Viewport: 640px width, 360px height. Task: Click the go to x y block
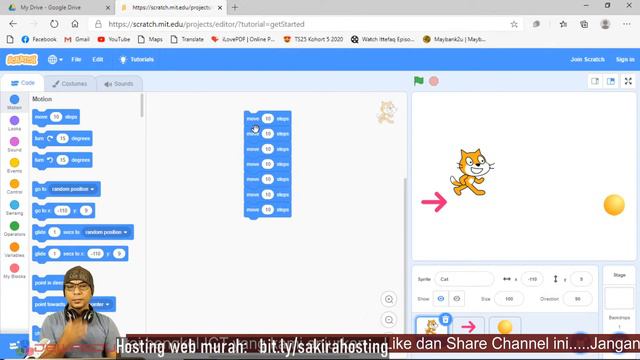pos(64,211)
